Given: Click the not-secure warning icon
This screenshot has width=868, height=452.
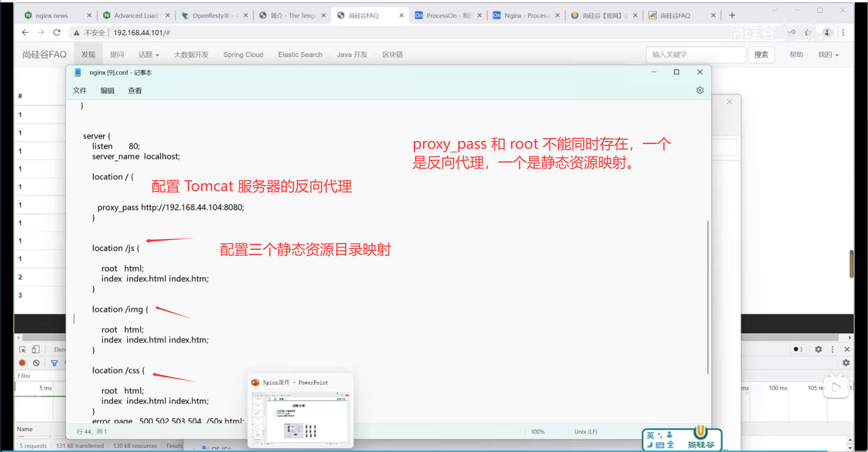Looking at the screenshot, I should [76, 33].
